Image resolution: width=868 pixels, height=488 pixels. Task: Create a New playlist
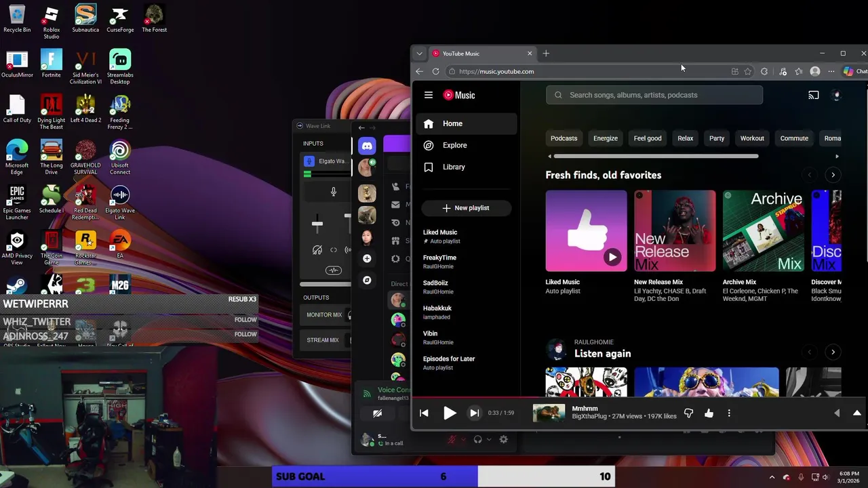pos(466,208)
